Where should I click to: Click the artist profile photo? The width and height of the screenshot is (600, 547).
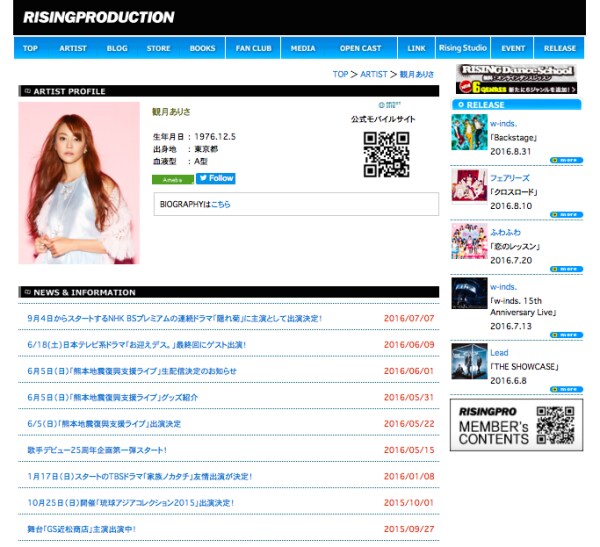point(79,183)
